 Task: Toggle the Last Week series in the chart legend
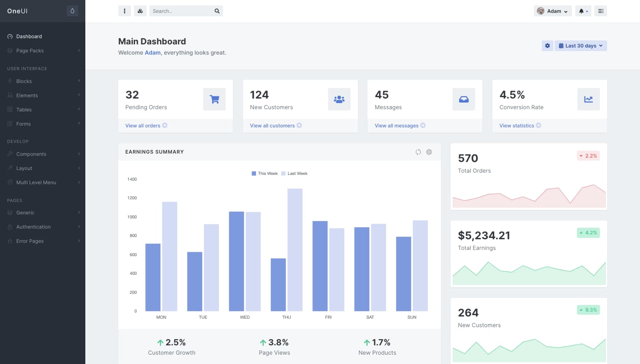(x=294, y=173)
